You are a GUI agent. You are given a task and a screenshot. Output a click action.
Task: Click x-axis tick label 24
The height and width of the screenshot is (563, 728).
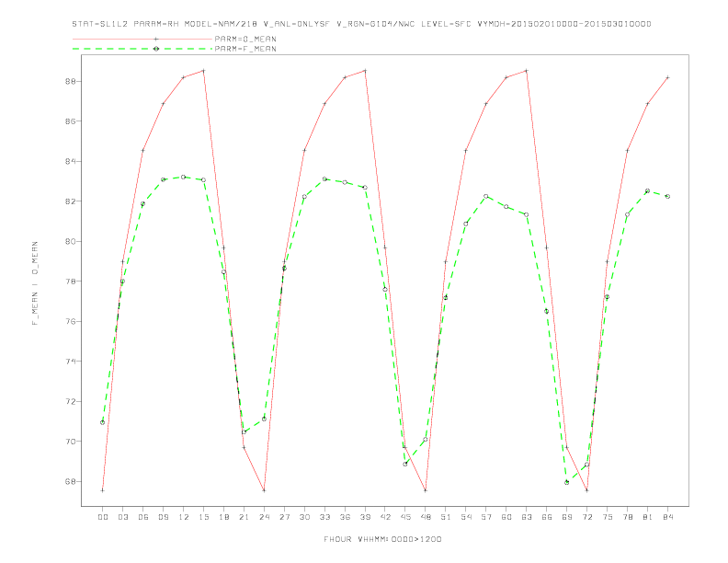click(264, 517)
